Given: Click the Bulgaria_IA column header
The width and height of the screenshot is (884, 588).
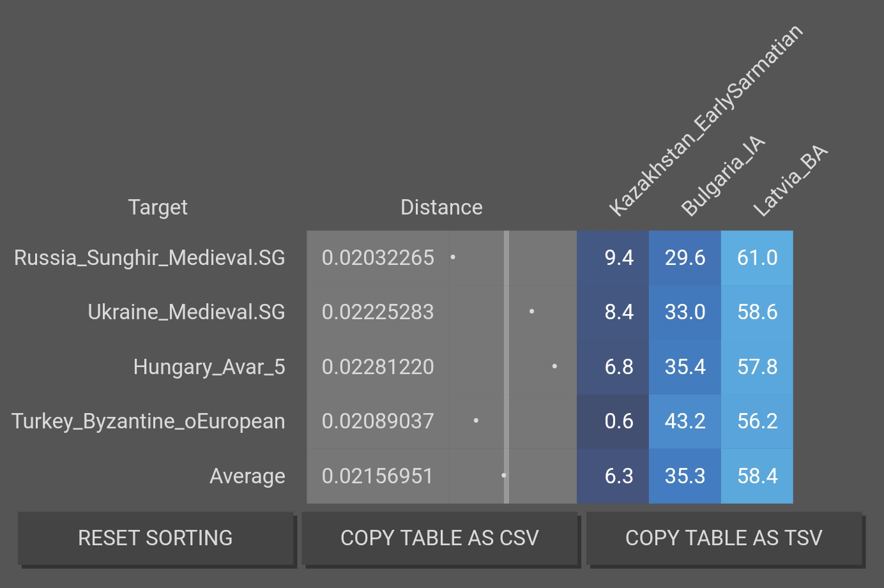Looking at the screenshot, I should click(x=722, y=177).
